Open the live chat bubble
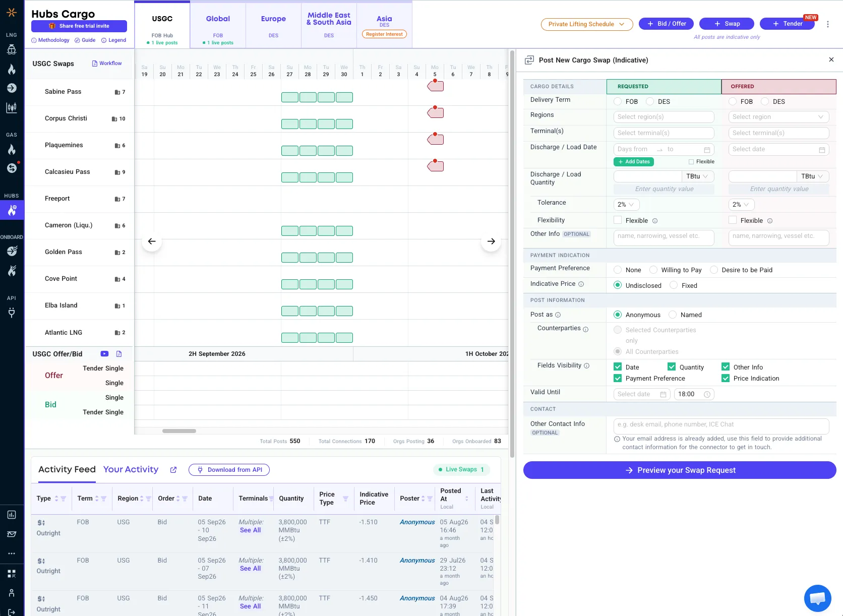 (x=817, y=598)
